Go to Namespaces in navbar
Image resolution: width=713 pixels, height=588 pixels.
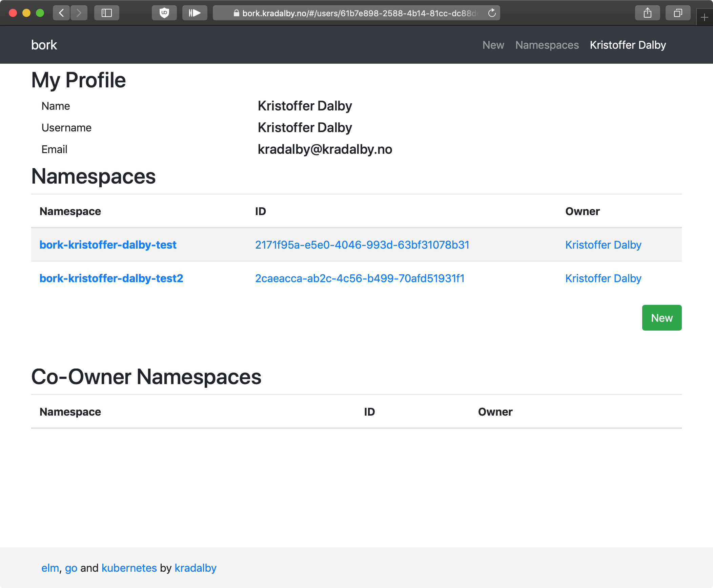[547, 45]
